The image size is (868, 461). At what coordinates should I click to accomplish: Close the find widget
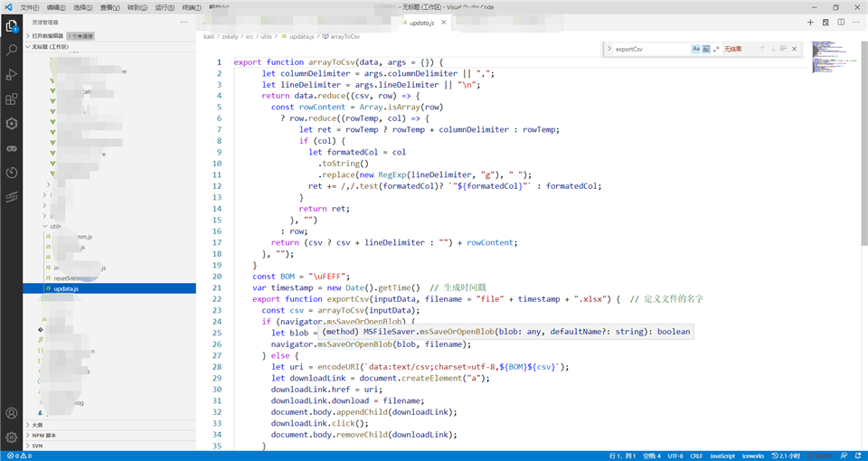(795, 49)
